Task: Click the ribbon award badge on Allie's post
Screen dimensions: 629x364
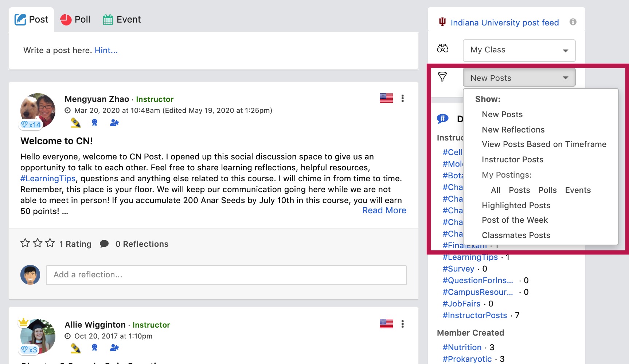Action: click(95, 348)
